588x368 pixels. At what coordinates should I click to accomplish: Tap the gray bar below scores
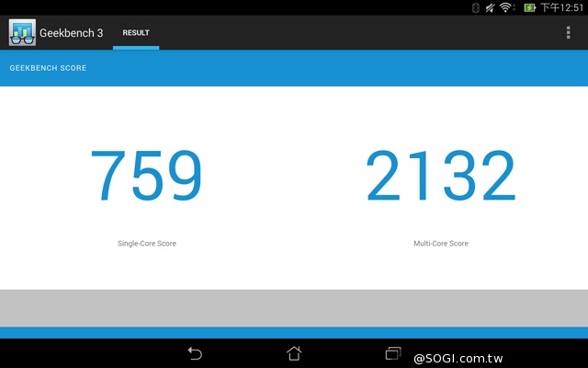click(x=294, y=307)
